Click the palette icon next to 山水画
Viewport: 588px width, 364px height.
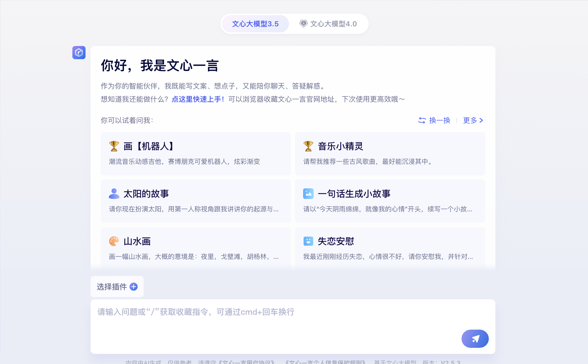pos(114,241)
